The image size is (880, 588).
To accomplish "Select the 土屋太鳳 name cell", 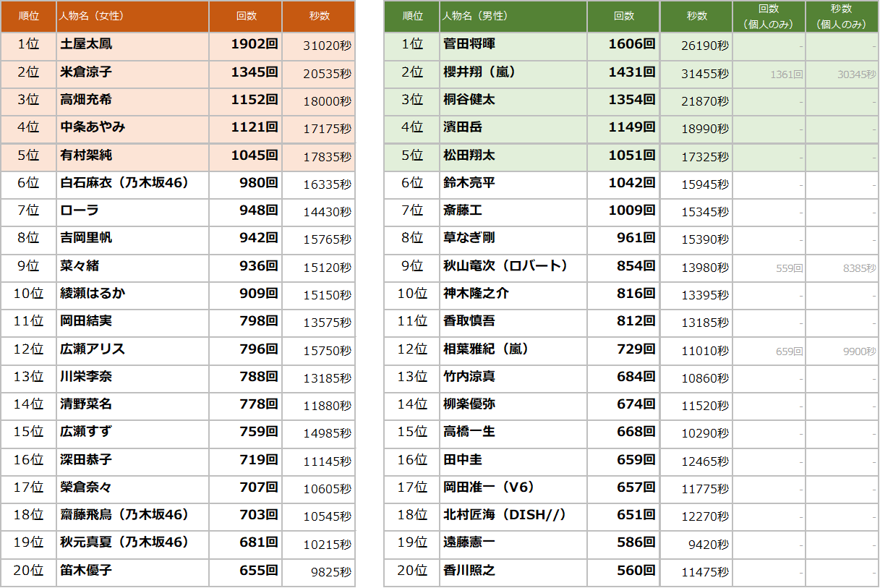I will tap(132, 44).
